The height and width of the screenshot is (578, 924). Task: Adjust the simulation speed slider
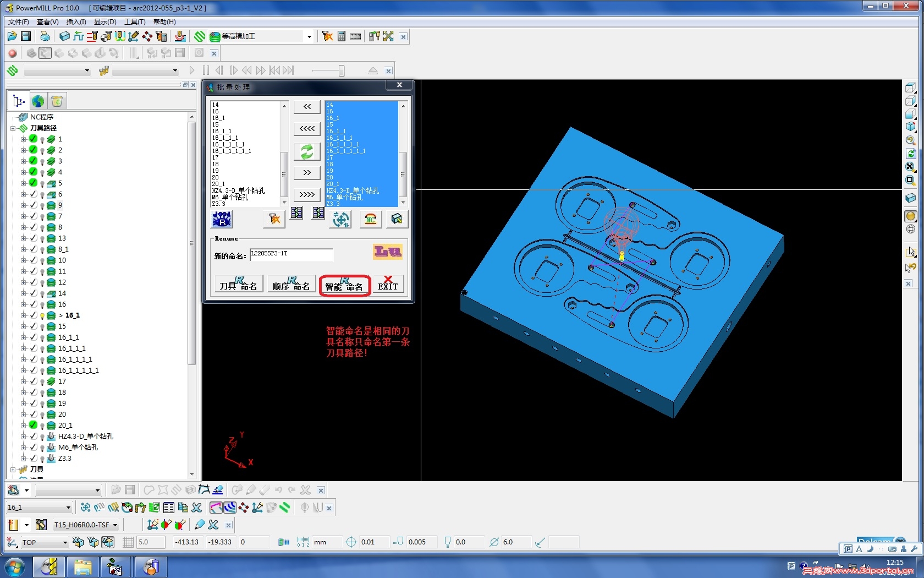click(x=342, y=70)
